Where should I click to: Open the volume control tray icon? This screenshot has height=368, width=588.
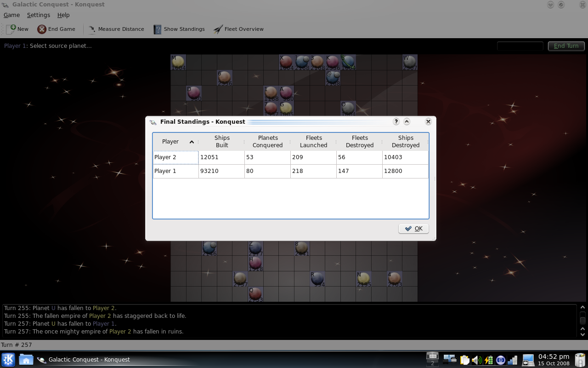(x=476, y=360)
